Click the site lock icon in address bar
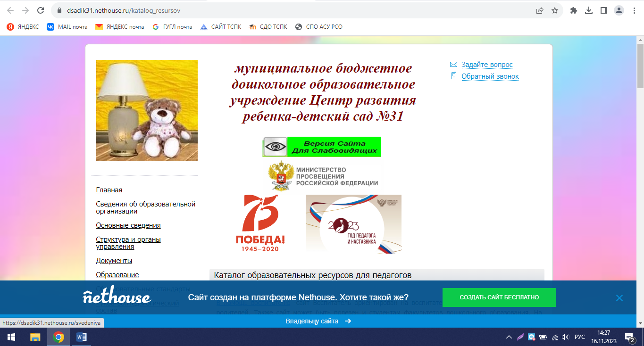This screenshot has height=346, width=644. point(59,10)
